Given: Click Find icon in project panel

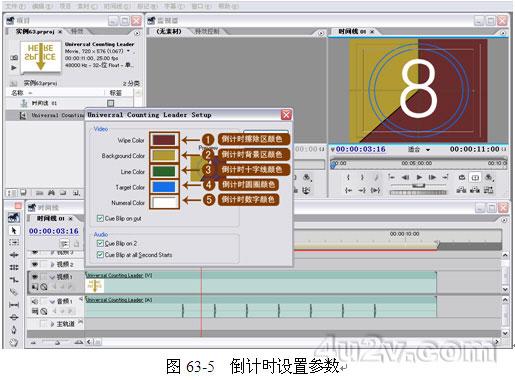Looking at the screenshot, I should pyautogui.click(x=51, y=193).
